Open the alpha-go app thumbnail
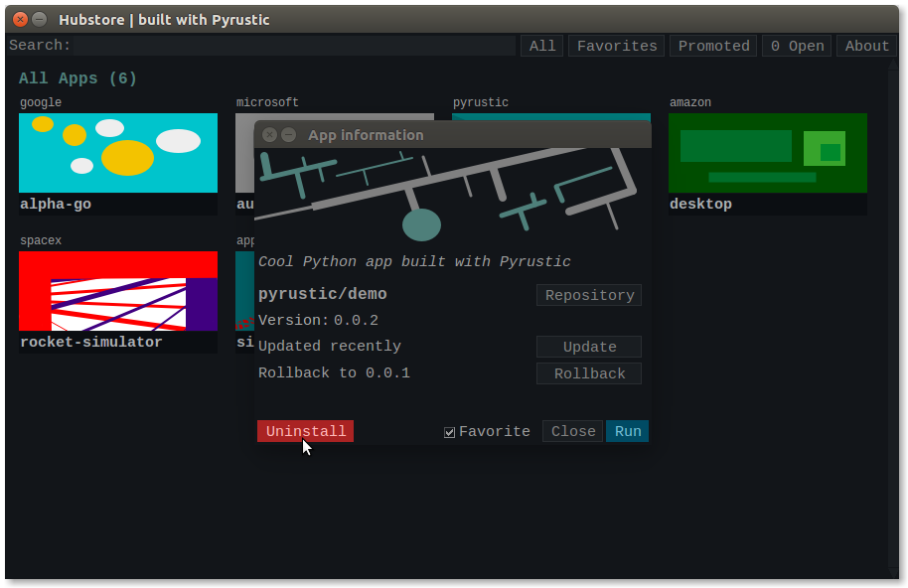The width and height of the screenshot is (908, 588). tap(118, 153)
